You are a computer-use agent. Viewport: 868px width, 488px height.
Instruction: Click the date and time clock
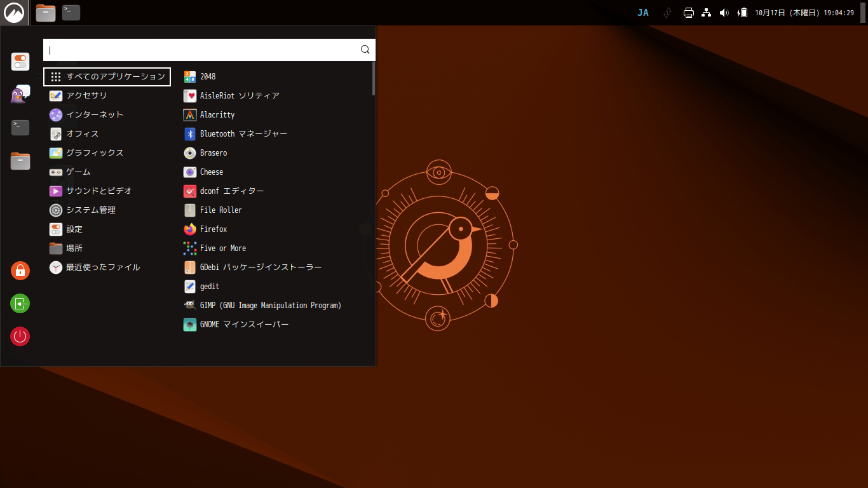click(804, 13)
